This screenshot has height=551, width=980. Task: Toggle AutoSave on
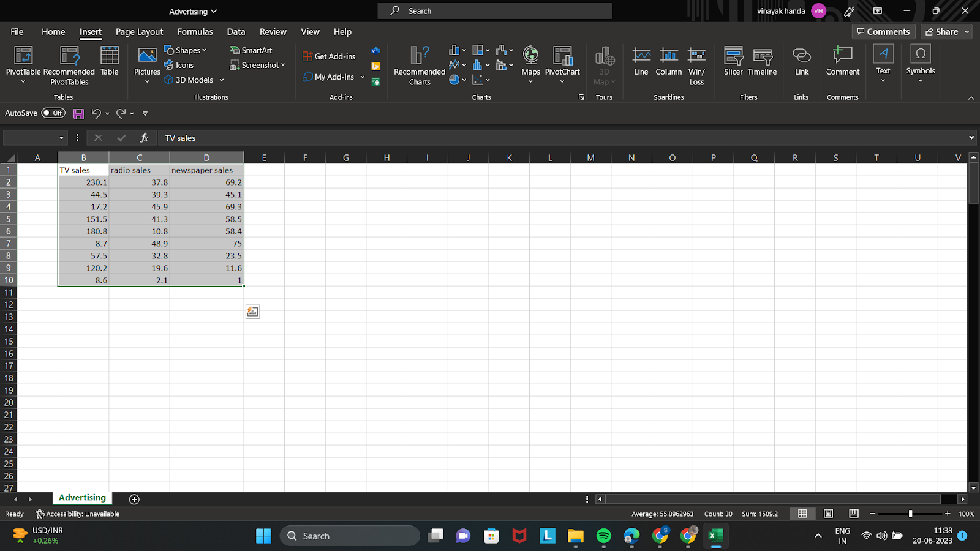coord(53,113)
